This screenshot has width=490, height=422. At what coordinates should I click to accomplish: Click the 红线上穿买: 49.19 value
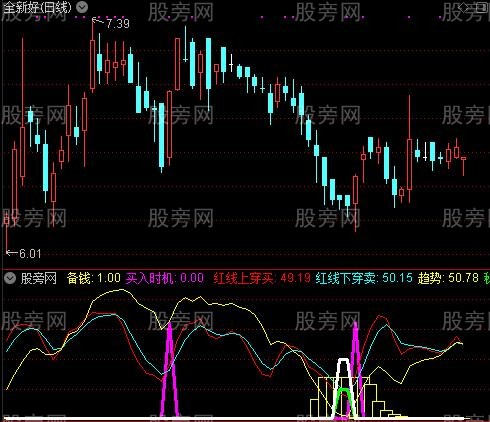pyautogui.click(x=262, y=278)
